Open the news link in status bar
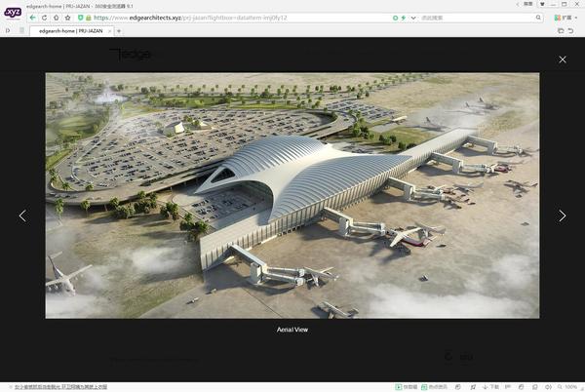This screenshot has width=585, height=392. coord(60,387)
